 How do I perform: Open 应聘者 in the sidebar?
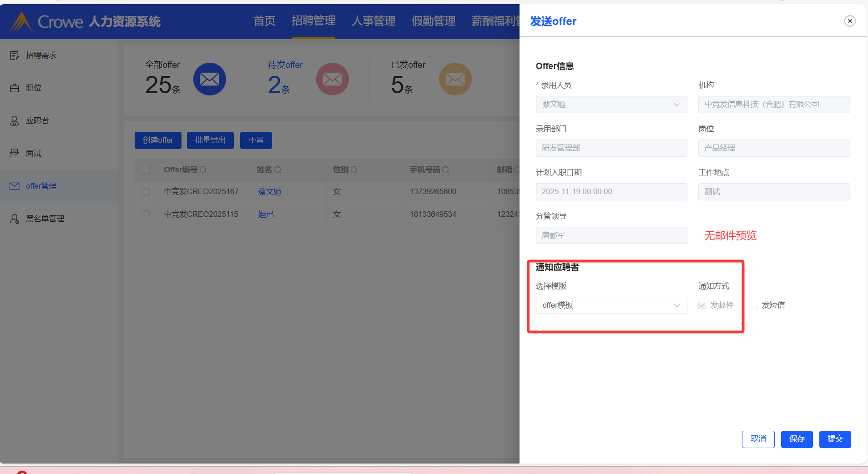59,121
